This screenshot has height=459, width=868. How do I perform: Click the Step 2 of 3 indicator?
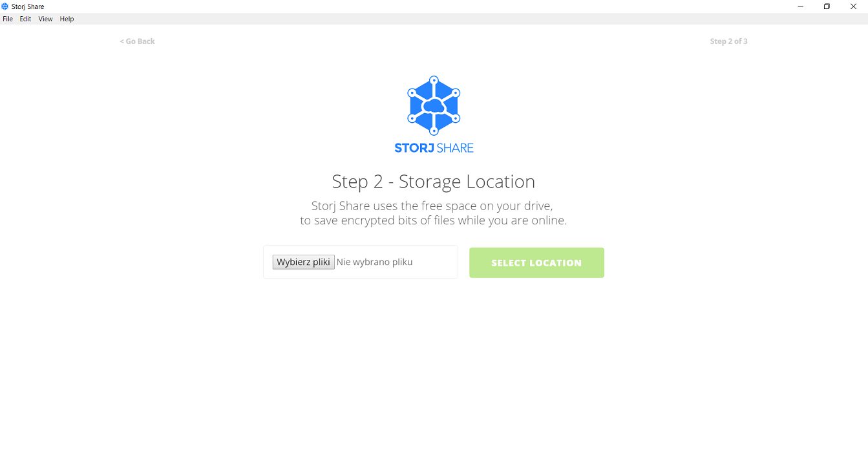(x=728, y=41)
